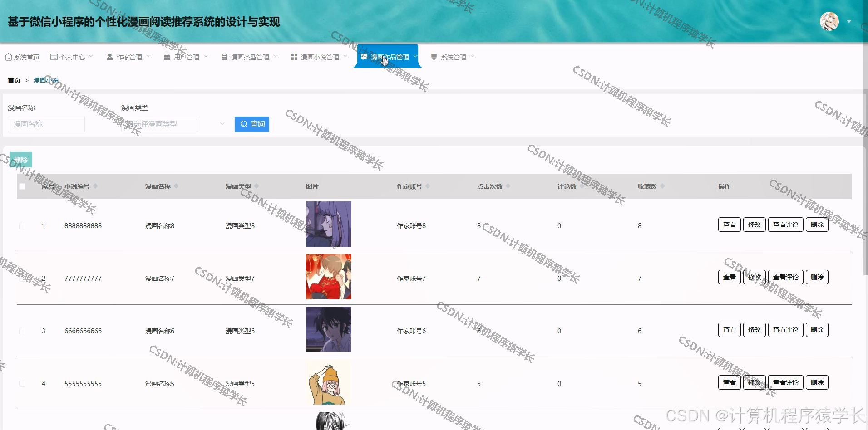This screenshot has width=868, height=430.
Task: Click the 漫画类型管理 clipboard icon
Action: (x=224, y=57)
